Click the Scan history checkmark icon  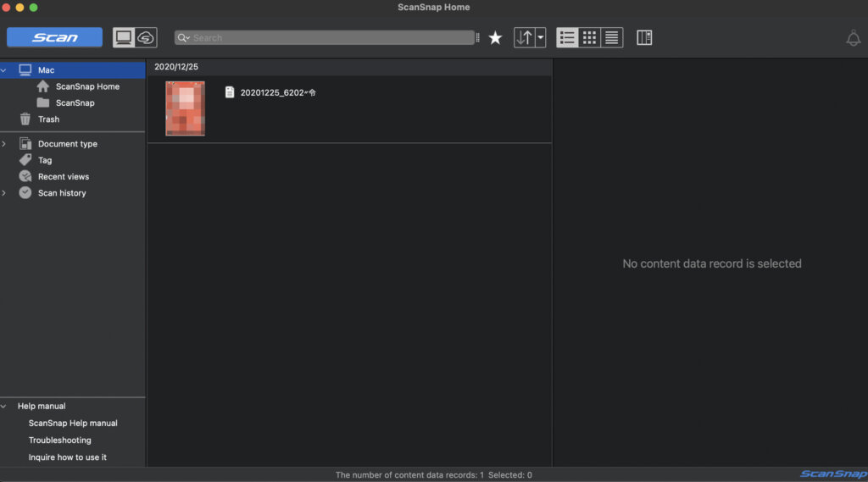(25, 192)
